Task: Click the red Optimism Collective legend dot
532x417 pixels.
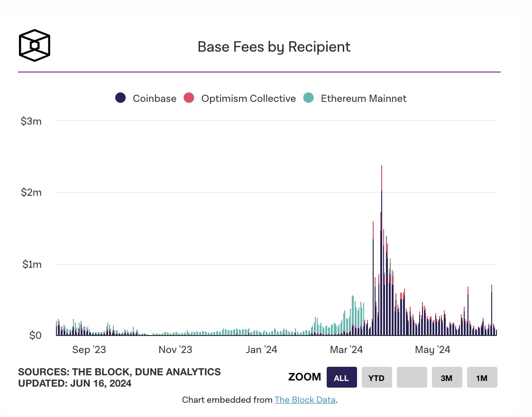Action: 189,98
